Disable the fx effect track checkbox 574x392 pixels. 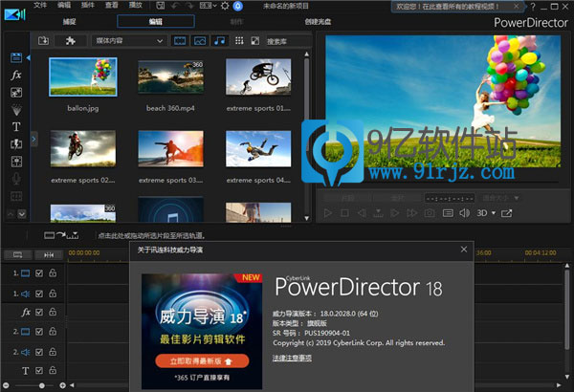click(x=39, y=313)
